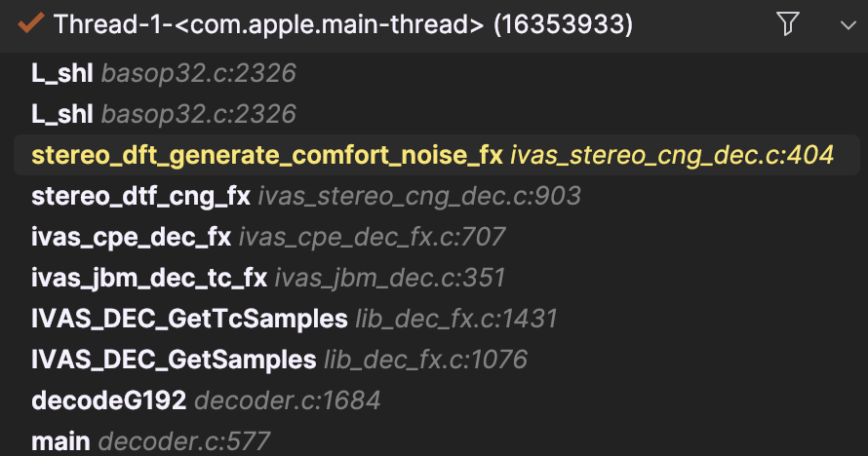
Task: Open the ivas_jbm_dec.c:351 source location
Action: (x=390, y=278)
